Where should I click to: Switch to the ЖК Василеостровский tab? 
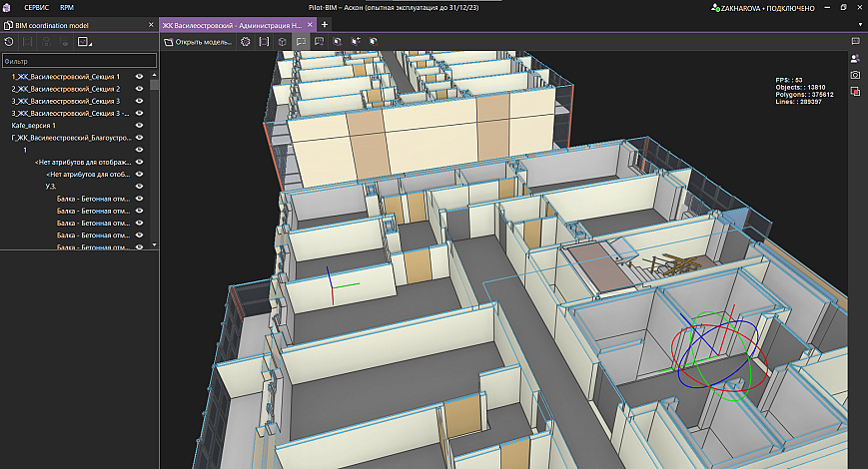pos(232,24)
